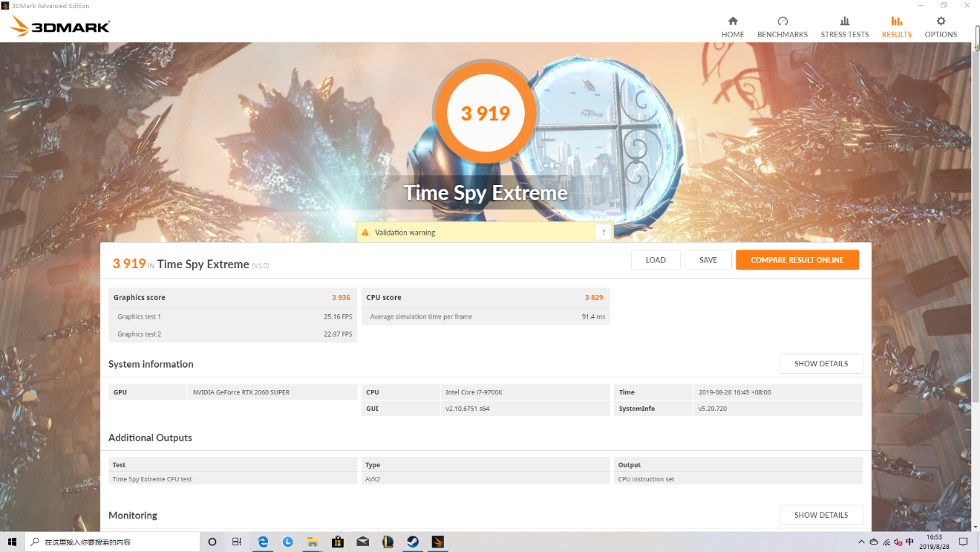Click the Graphics test 2 row
Image resolution: width=980 pixels, height=552 pixels.
[x=233, y=334]
